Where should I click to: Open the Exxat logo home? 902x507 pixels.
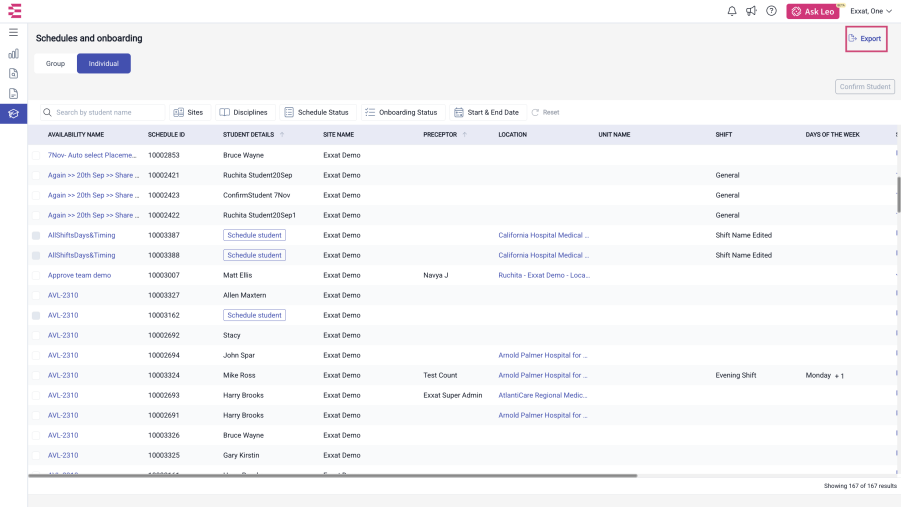(x=14, y=11)
